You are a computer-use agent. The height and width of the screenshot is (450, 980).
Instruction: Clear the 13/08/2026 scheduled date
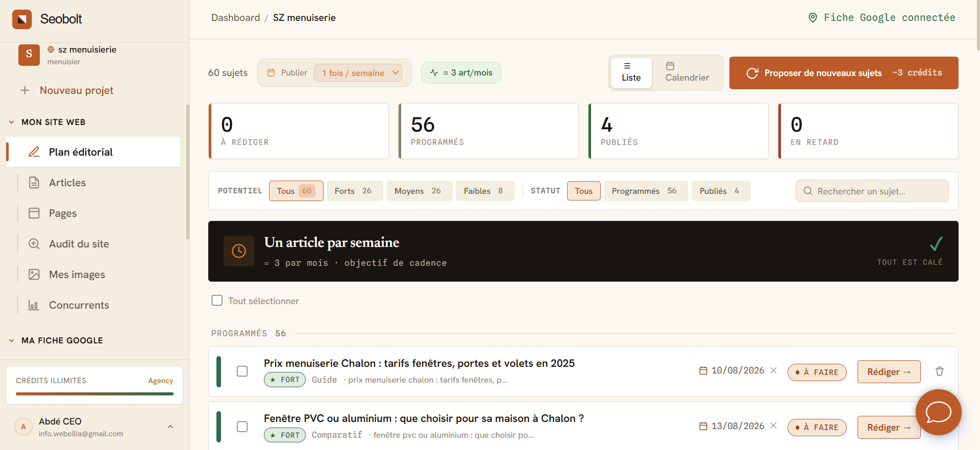coord(774,426)
